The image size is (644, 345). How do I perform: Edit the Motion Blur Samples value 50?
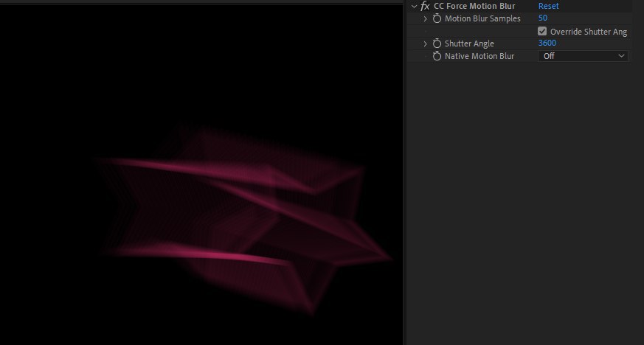542,18
